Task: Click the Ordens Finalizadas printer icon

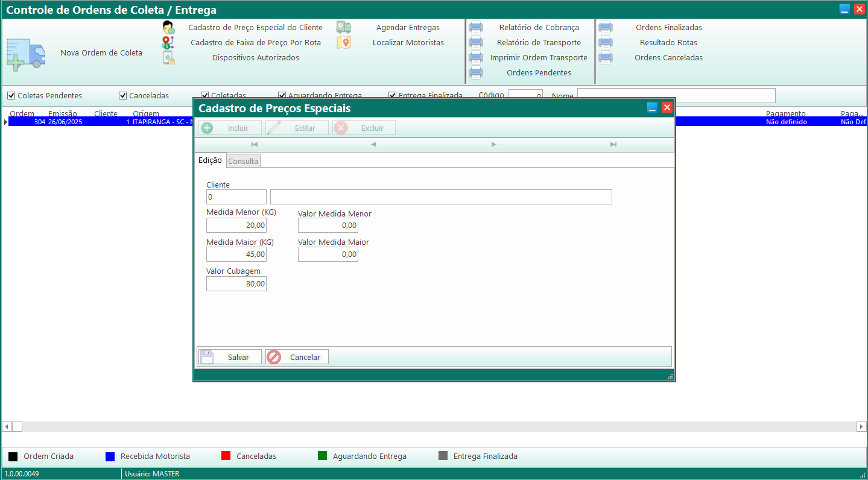Action: pyautogui.click(x=606, y=28)
